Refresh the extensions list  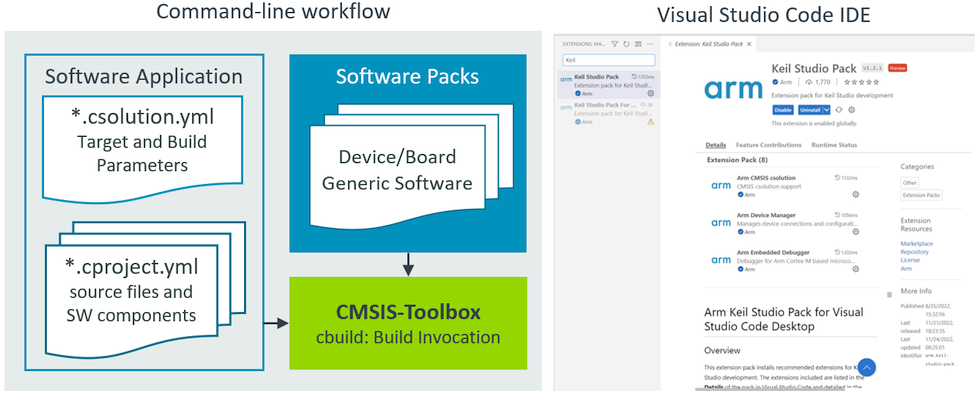626,44
